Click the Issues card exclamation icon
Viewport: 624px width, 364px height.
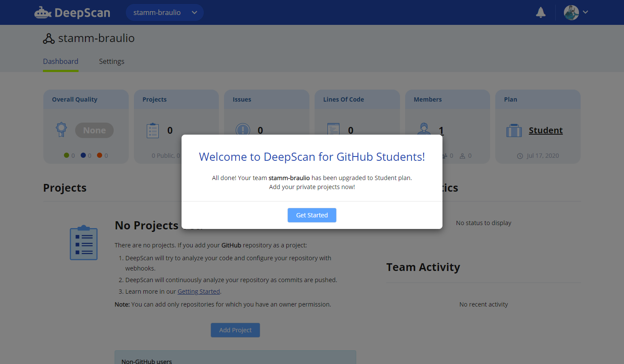243,129
